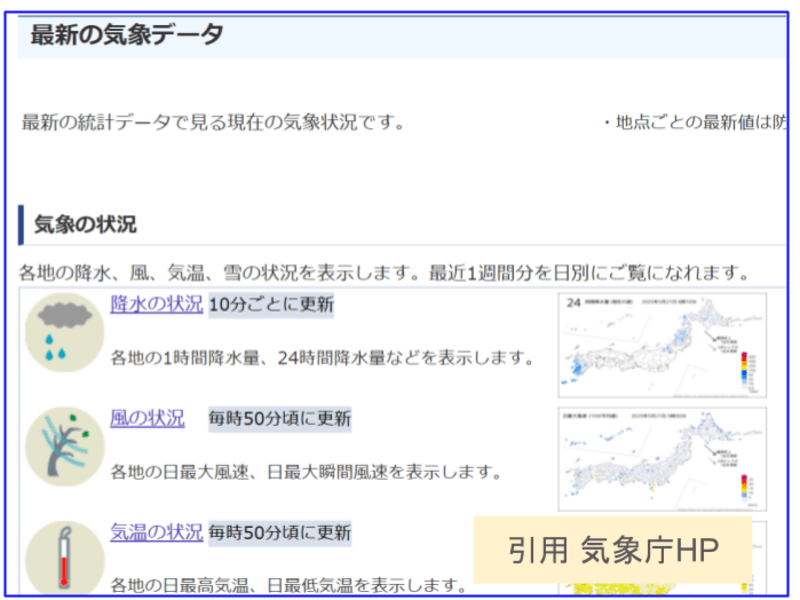This screenshot has height=600, width=800.
Task: Click the 1時間降水量 description text
Action: point(320,358)
